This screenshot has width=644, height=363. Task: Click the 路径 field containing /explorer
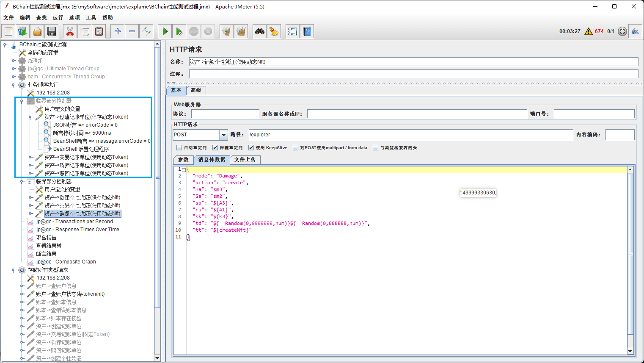click(x=410, y=135)
